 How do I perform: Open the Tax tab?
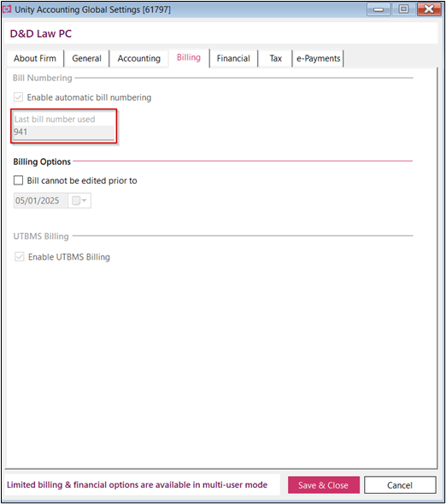click(276, 58)
